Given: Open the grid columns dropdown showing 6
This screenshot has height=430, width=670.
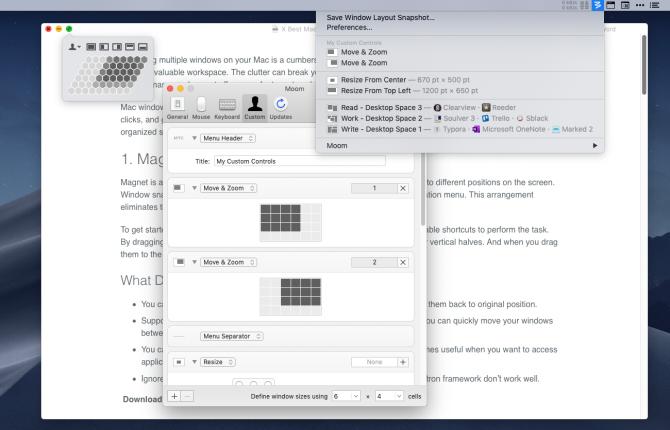Looking at the screenshot, I should [x=345, y=396].
